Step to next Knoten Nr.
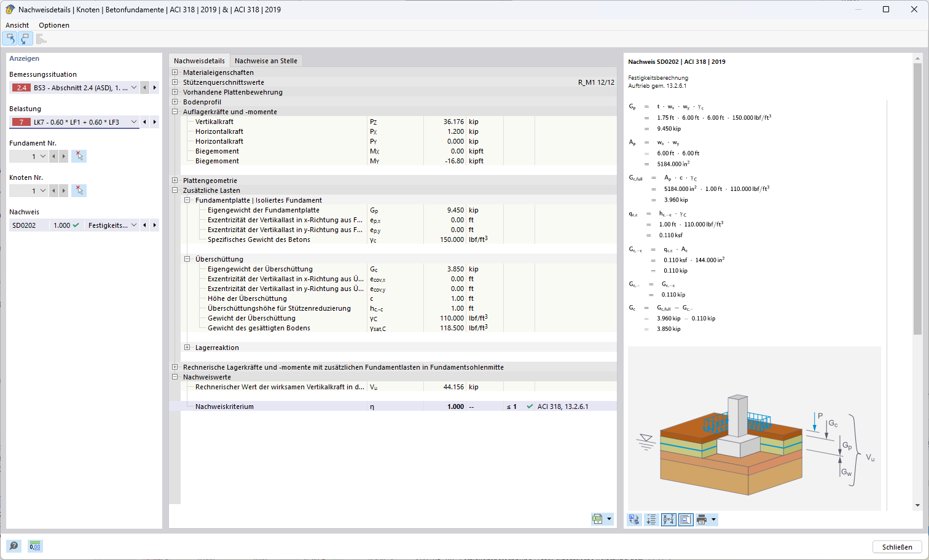929x560 pixels. (63, 191)
